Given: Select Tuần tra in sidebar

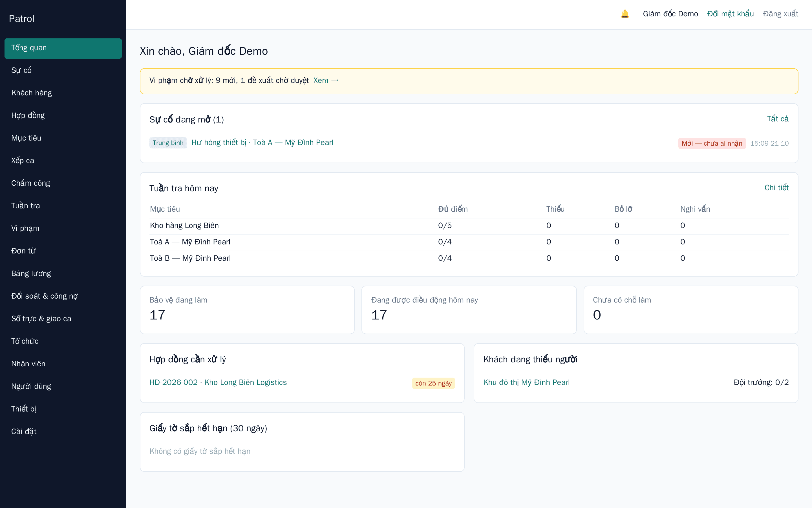Looking at the screenshot, I should click(x=63, y=206).
